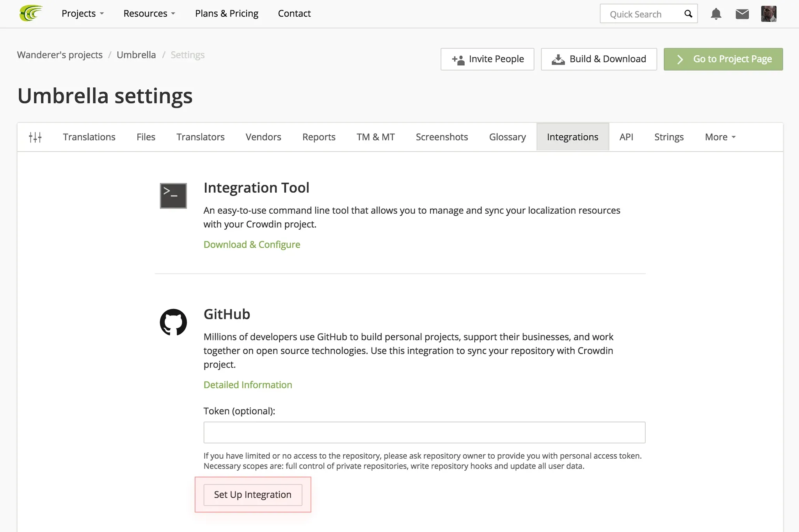Image resolution: width=799 pixels, height=532 pixels.
Task: Switch to the Translations tab
Action: tap(89, 137)
